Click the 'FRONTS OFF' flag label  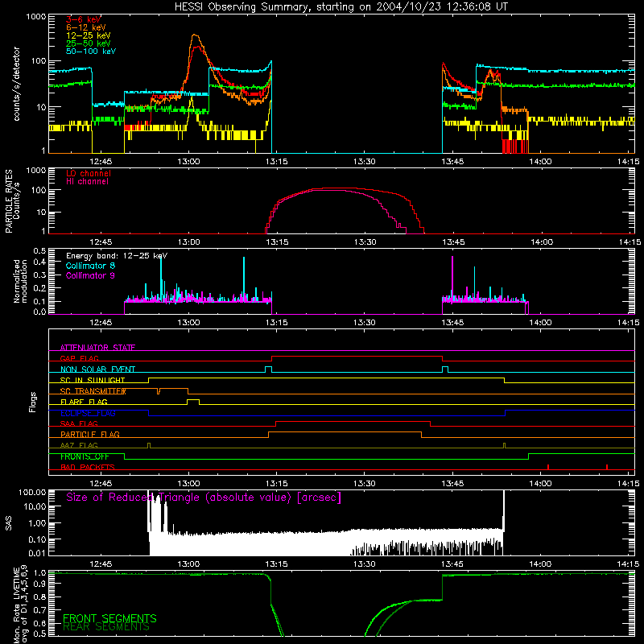[x=85, y=456]
